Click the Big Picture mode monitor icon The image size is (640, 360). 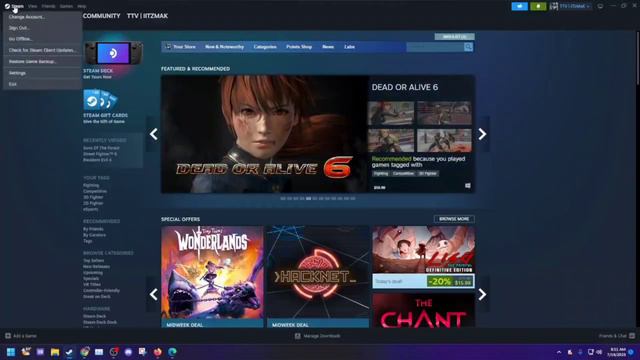pyautogui.click(x=600, y=6)
